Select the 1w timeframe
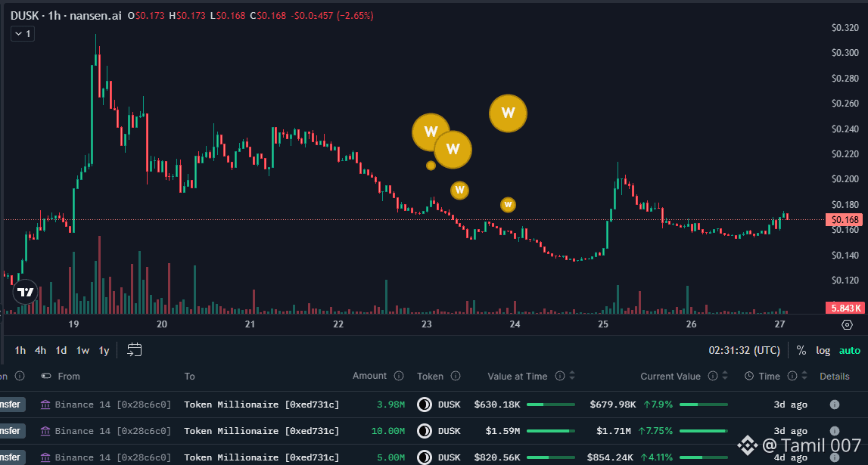Viewport: 868px width, 465px height. (x=82, y=351)
